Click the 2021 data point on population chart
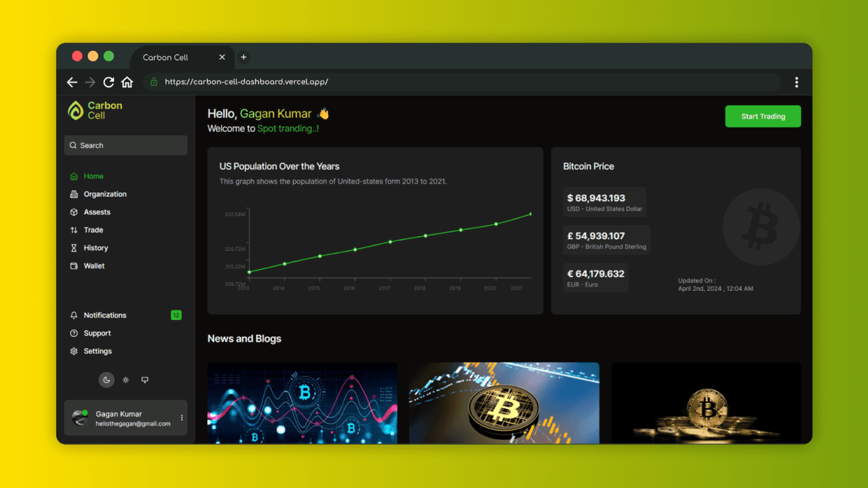The image size is (868, 488). pyautogui.click(x=530, y=214)
